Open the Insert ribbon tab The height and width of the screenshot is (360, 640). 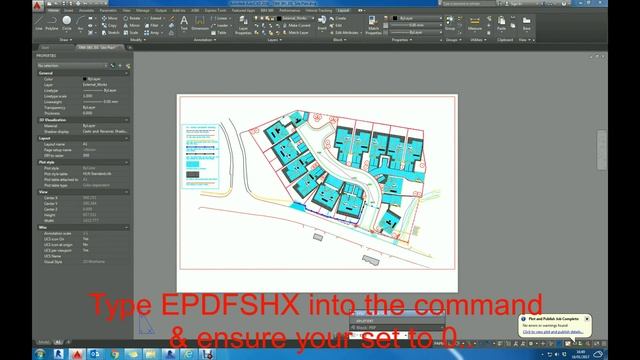click(69, 11)
